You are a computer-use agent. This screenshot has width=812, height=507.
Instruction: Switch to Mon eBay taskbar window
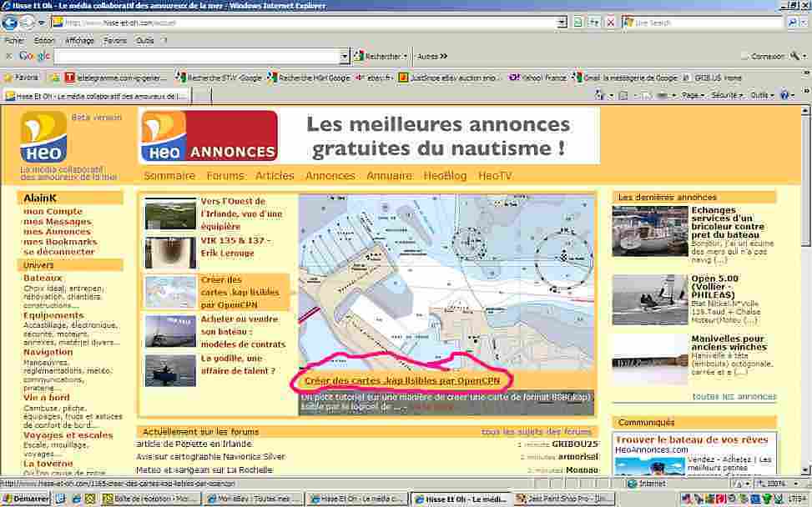pyautogui.click(x=255, y=499)
